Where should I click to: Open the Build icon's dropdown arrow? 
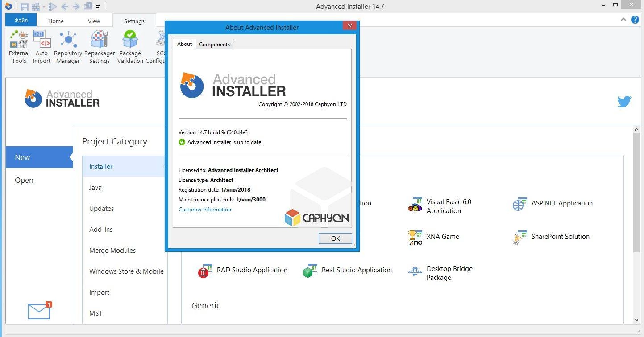click(x=44, y=7)
